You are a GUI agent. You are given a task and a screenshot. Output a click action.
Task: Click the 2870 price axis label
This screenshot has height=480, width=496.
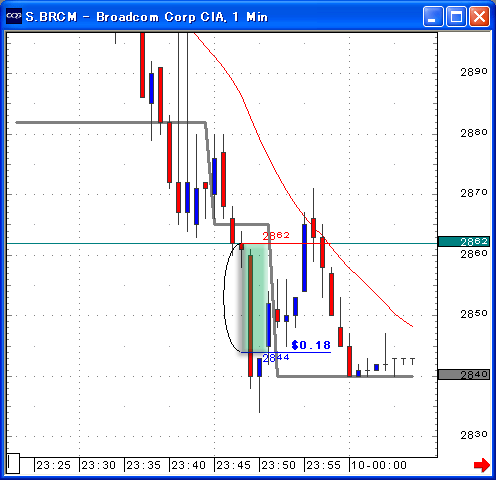point(474,193)
